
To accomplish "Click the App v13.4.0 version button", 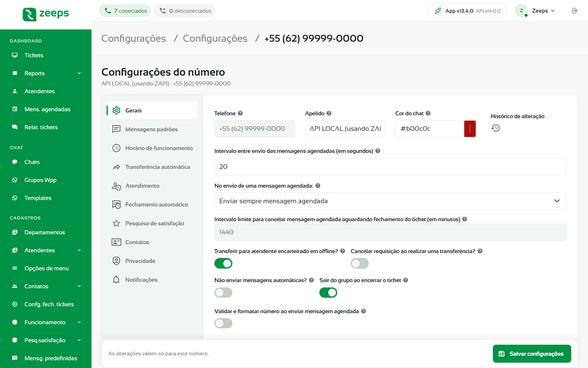I will click(x=467, y=11).
